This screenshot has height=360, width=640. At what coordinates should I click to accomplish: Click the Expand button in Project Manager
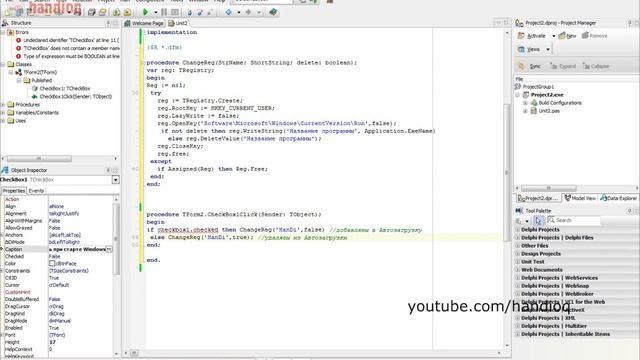[x=562, y=66]
